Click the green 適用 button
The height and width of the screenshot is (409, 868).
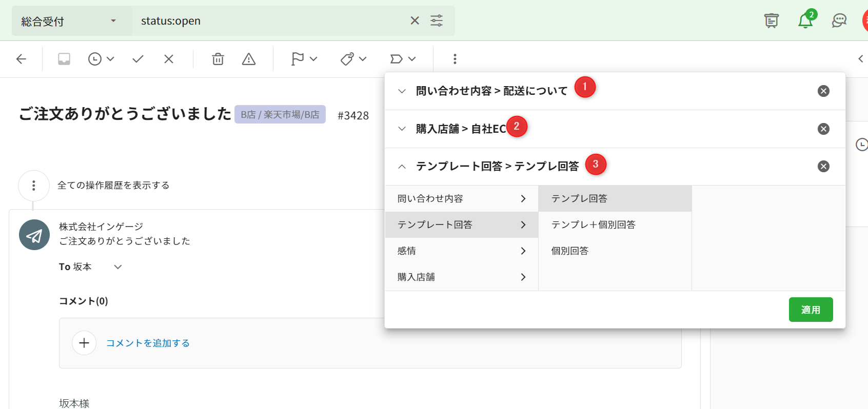(811, 310)
